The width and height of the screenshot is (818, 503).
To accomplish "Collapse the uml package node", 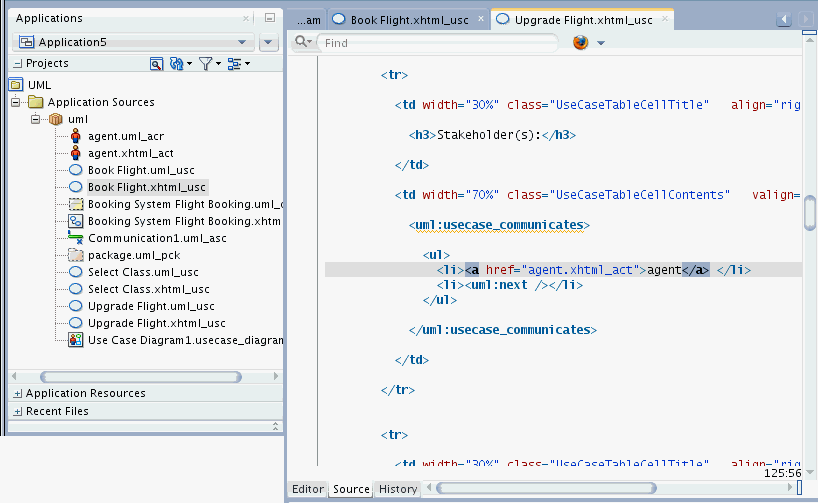I will pos(35,119).
